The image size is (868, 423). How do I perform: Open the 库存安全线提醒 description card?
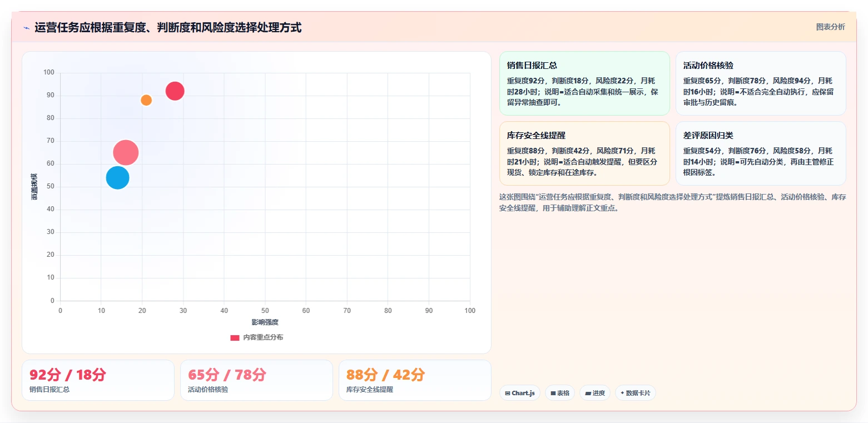[x=584, y=153]
